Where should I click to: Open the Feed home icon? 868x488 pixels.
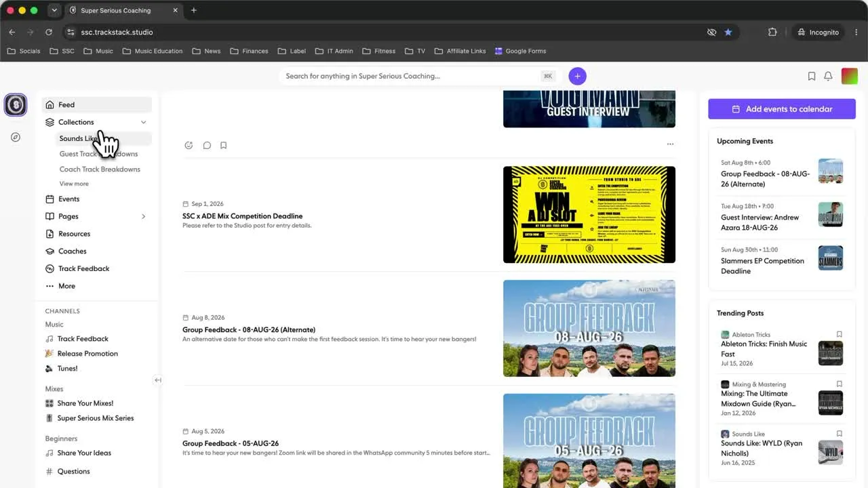[50, 105]
